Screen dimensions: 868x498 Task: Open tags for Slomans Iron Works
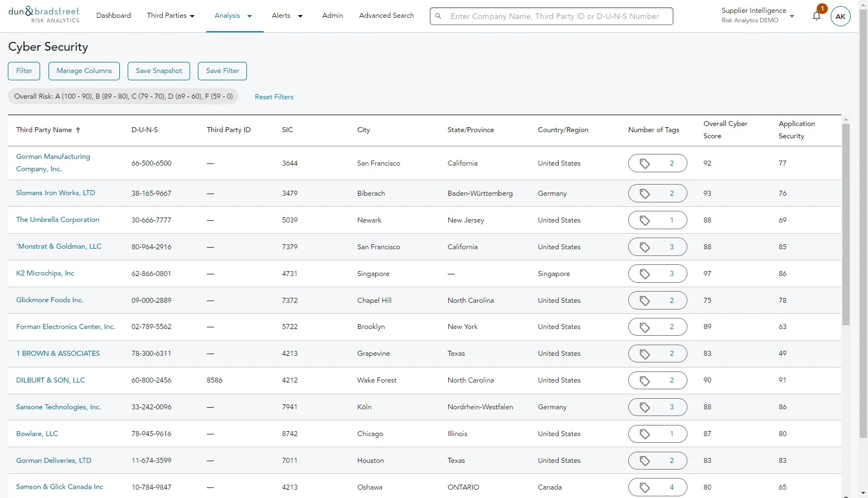click(x=657, y=194)
